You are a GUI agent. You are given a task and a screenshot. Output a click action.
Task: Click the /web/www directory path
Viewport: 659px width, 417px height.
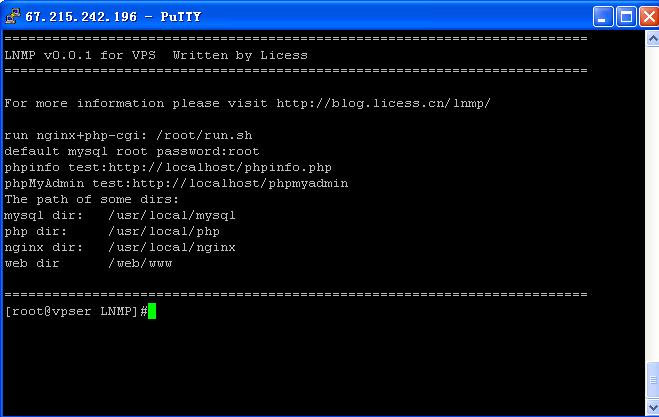[x=140, y=263]
